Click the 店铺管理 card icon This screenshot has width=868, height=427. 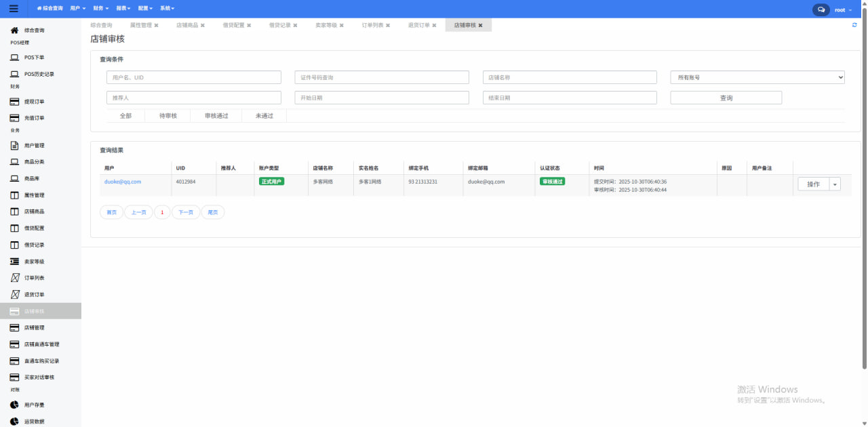14,327
